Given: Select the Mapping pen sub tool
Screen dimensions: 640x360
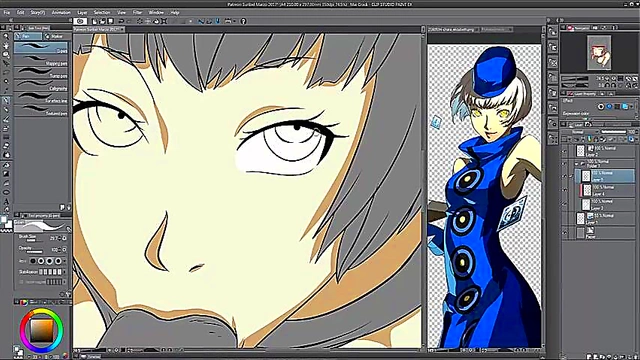Looking at the screenshot, I should coord(41,61).
